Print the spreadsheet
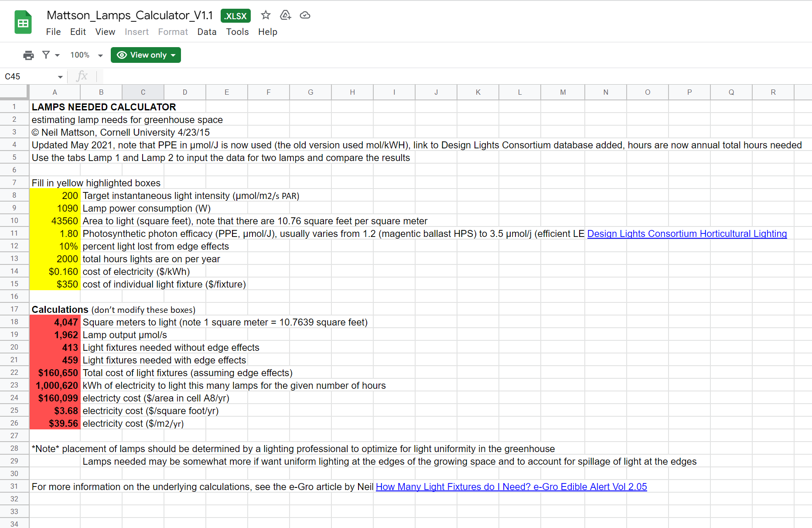The height and width of the screenshot is (528, 812). pyautogui.click(x=28, y=55)
